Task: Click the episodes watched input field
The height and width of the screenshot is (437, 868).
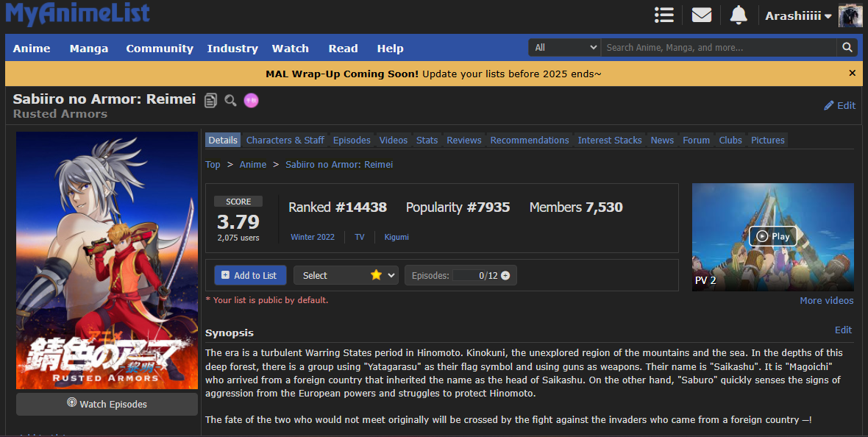Action: 467,275
